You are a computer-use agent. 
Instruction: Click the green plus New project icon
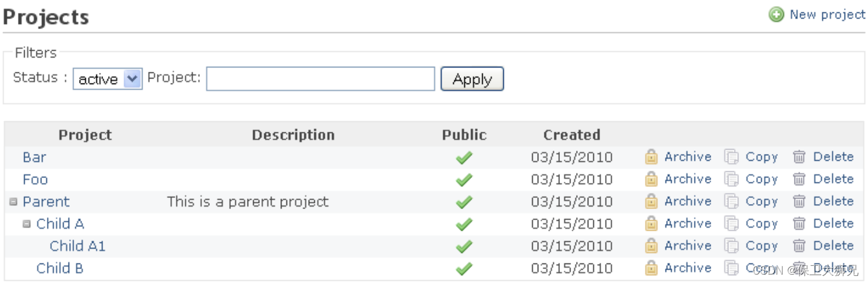pyautogui.click(x=776, y=14)
